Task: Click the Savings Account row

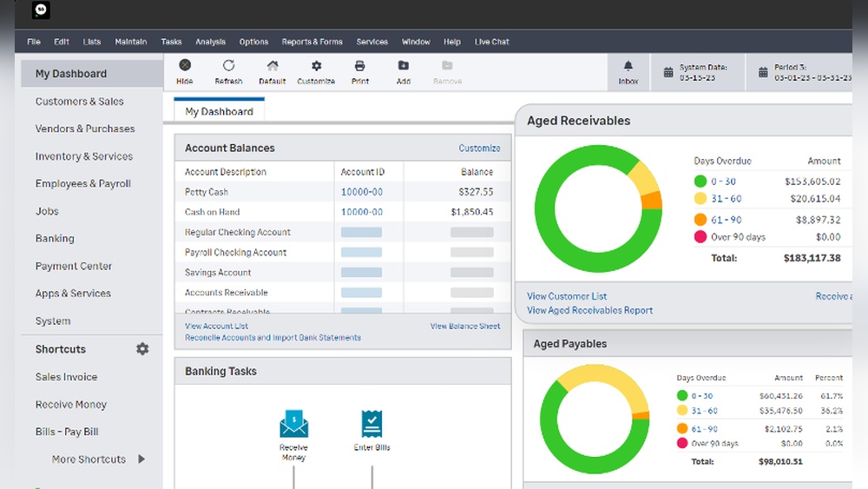Action: [x=343, y=273]
